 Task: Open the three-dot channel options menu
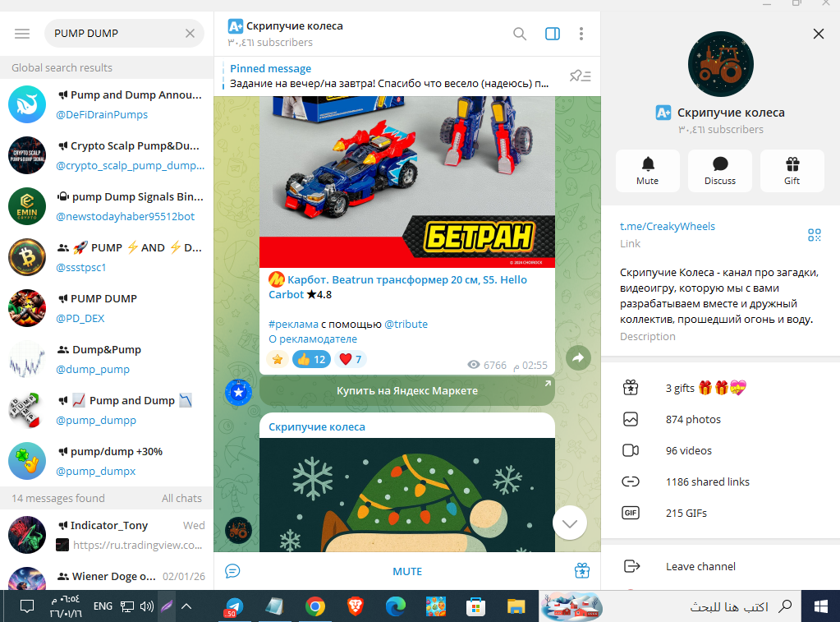pos(581,34)
